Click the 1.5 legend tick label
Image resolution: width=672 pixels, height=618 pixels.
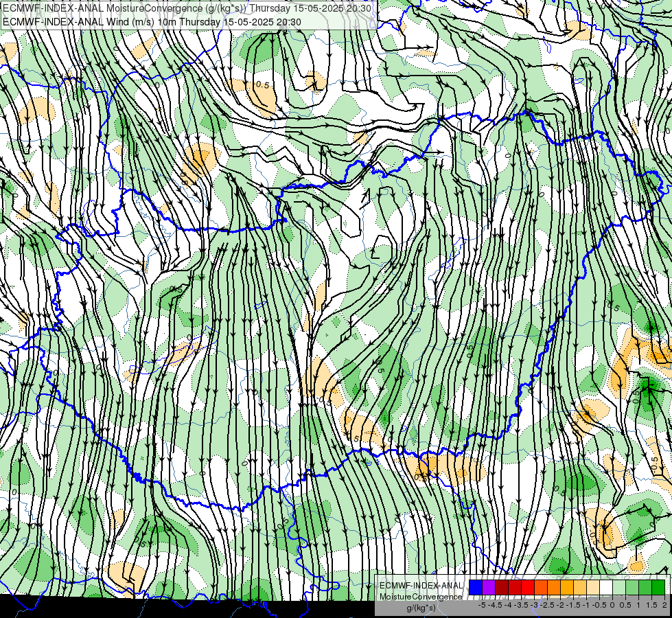point(651,605)
